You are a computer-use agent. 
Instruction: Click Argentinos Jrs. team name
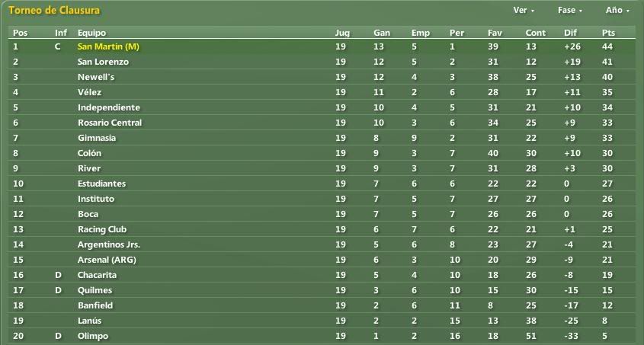tap(109, 245)
